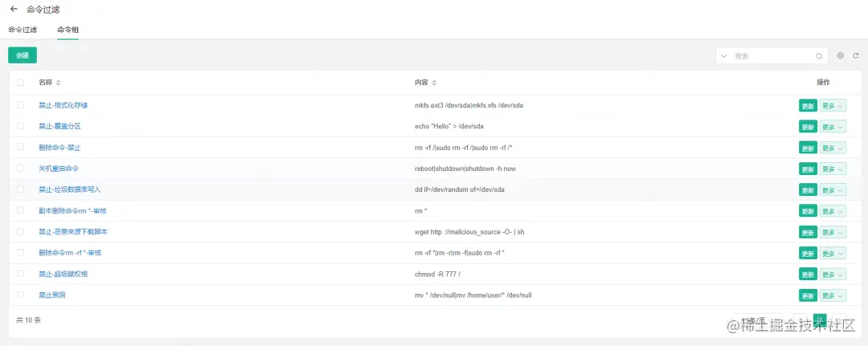Select the checkbox for 禁止-格式化存储
This screenshot has height=346, width=868.
click(20, 104)
